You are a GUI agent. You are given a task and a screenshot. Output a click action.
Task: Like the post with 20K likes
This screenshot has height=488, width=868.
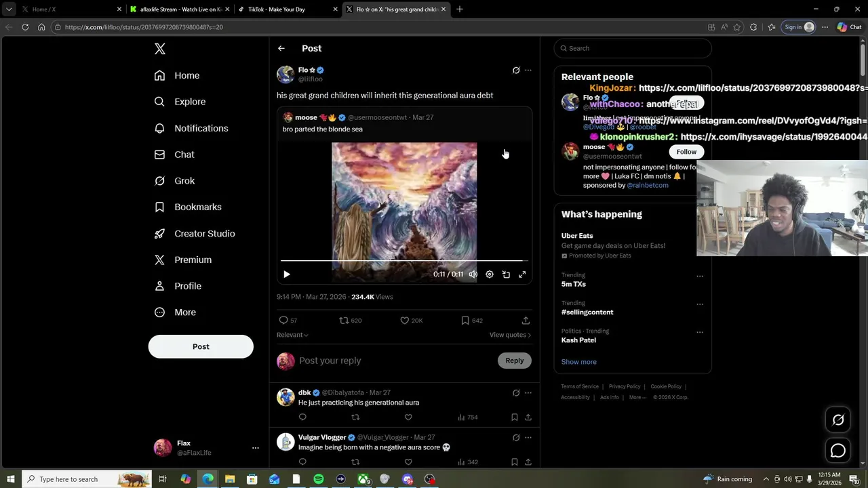point(411,321)
